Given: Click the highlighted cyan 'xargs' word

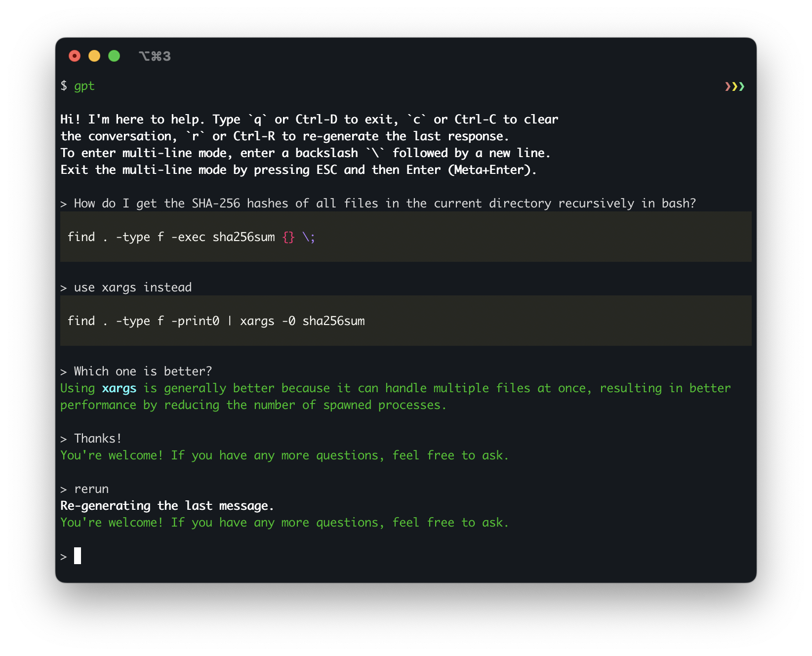Looking at the screenshot, I should 119,388.
